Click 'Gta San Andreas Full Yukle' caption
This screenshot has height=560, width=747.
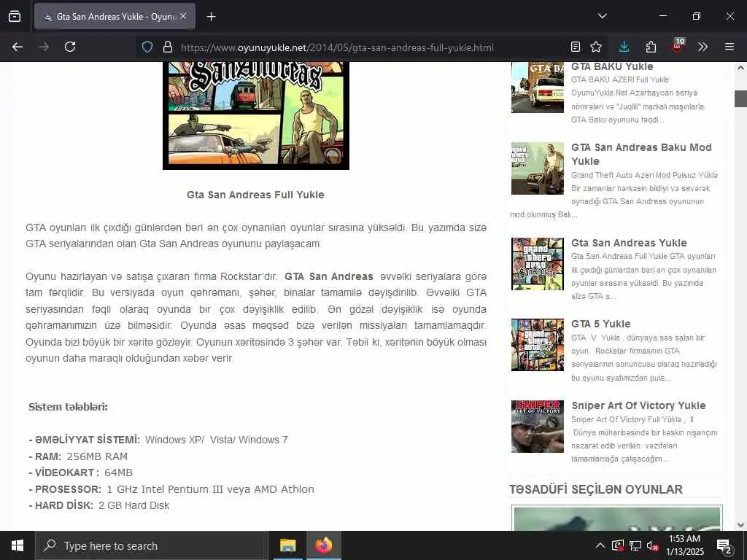click(x=255, y=195)
